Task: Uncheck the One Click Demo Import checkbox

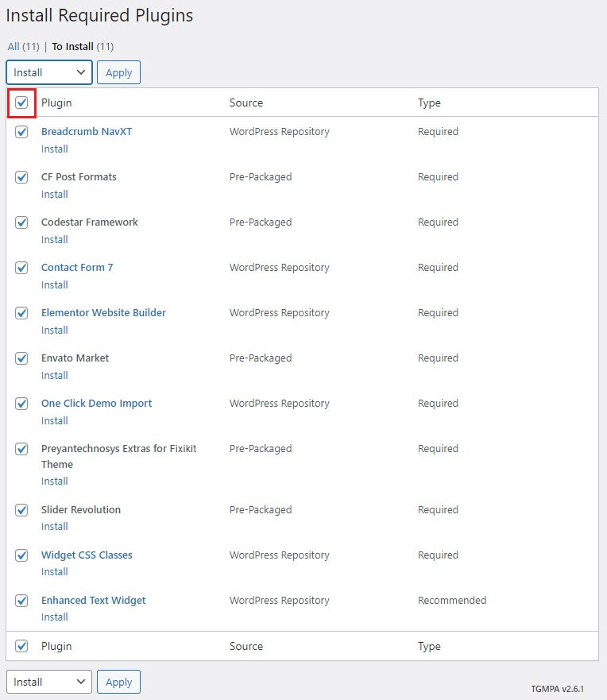Action: [x=21, y=404]
